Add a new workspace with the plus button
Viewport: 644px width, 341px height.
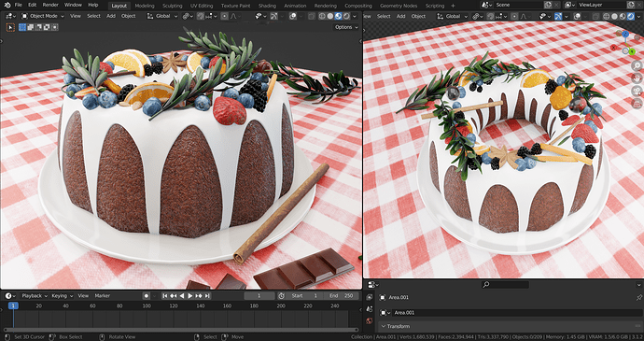(453, 6)
